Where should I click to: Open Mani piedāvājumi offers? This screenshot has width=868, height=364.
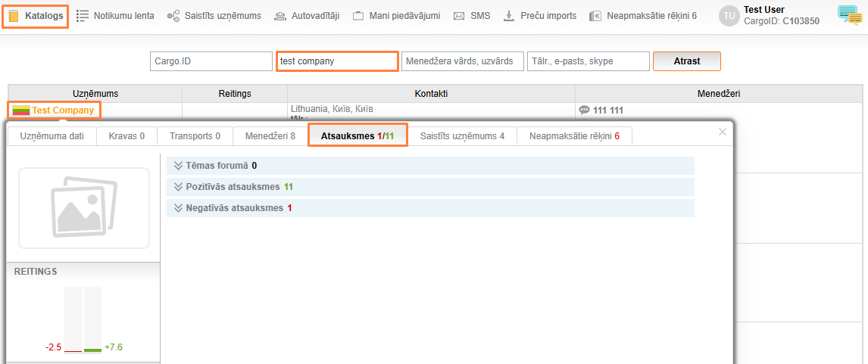396,16
